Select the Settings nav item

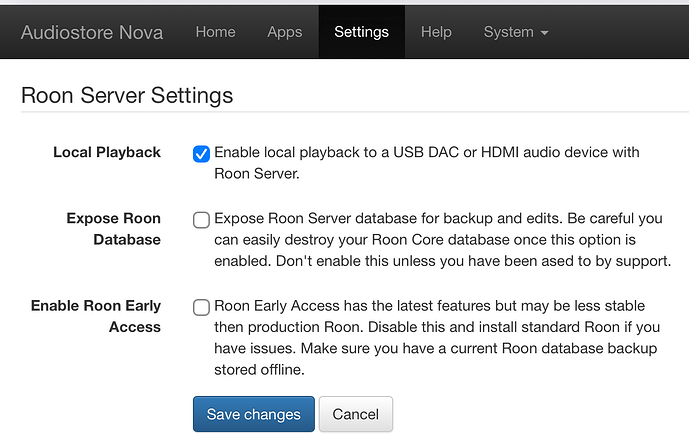[361, 32]
